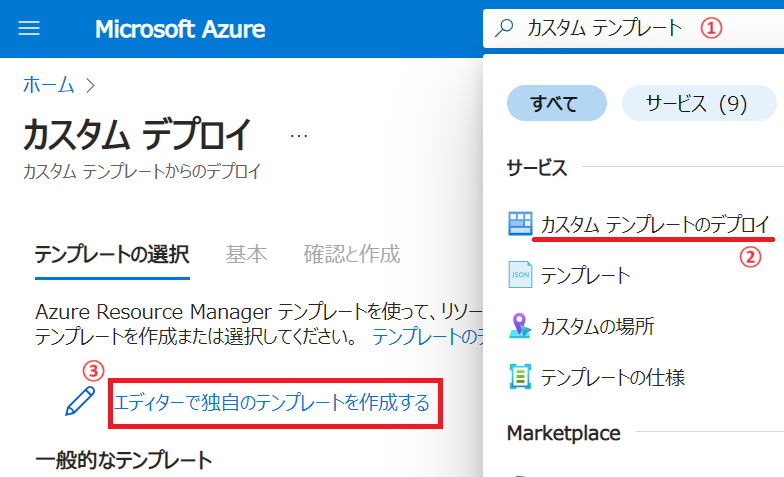Click the custom template deploy service icon
Viewport: 784px width, 477px height.
[x=520, y=223]
